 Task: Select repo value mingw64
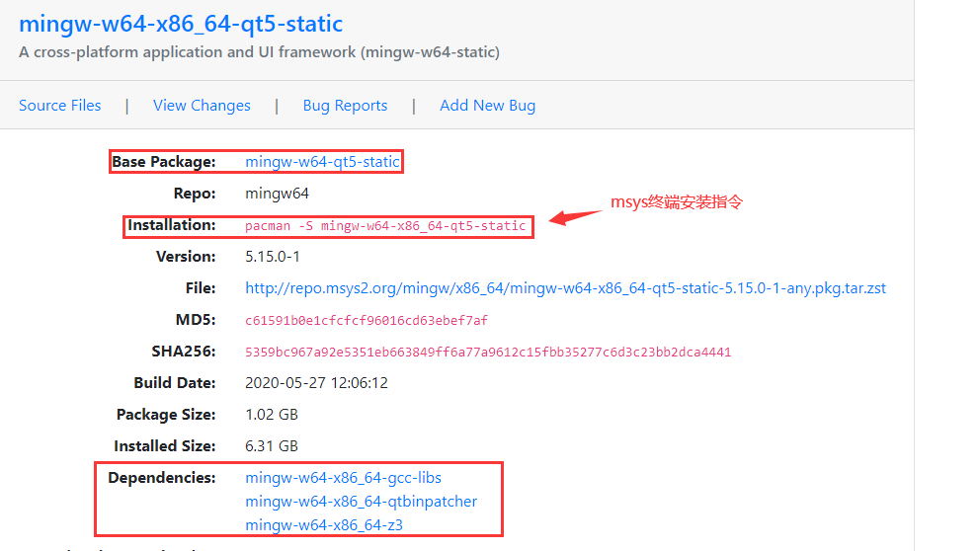[277, 194]
